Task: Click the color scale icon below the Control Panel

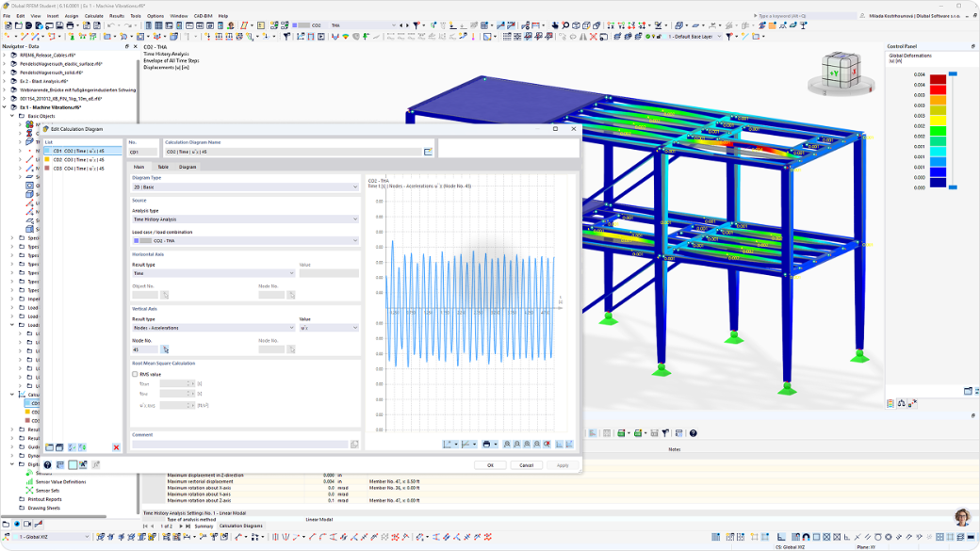Action: 890,403
